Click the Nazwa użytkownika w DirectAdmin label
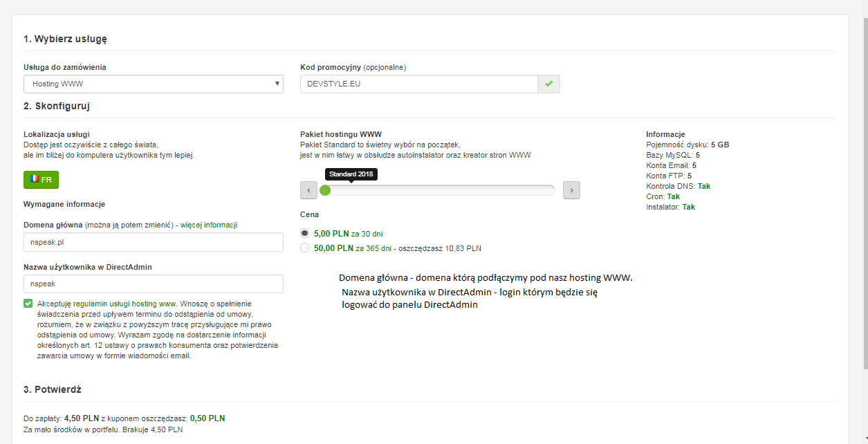 pyautogui.click(x=87, y=267)
